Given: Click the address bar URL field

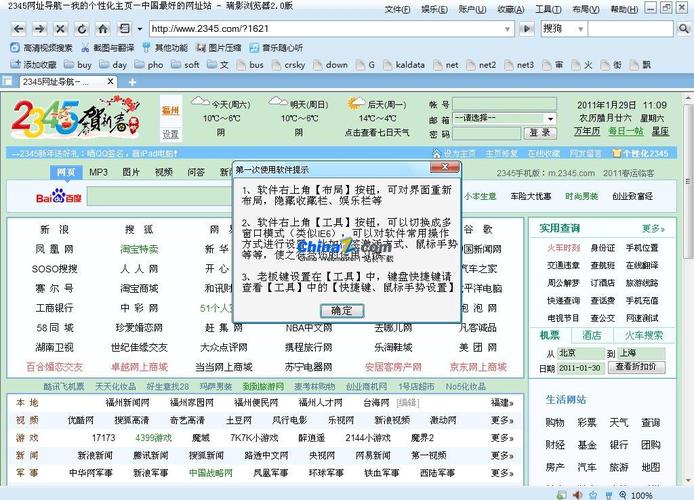Looking at the screenshot, I should (x=326, y=29).
